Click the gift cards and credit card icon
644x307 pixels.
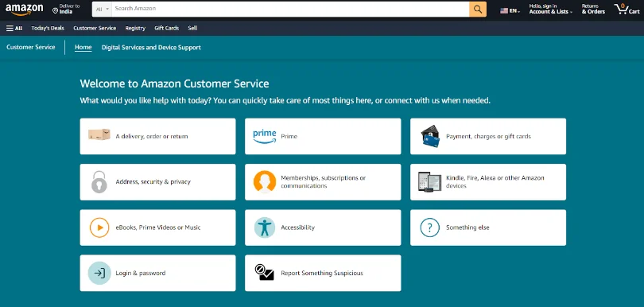pyautogui.click(x=430, y=137)
